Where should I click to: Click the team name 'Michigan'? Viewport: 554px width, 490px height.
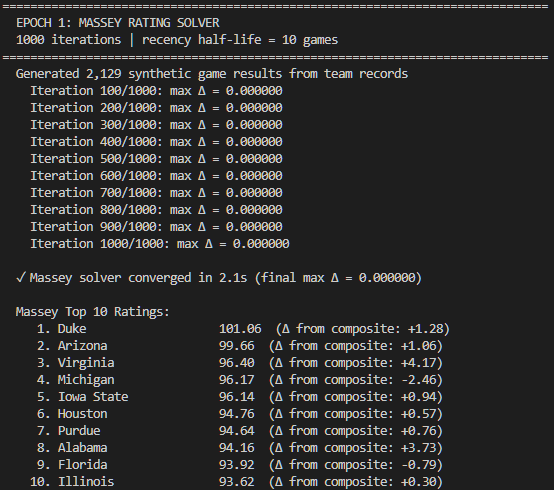86,380
